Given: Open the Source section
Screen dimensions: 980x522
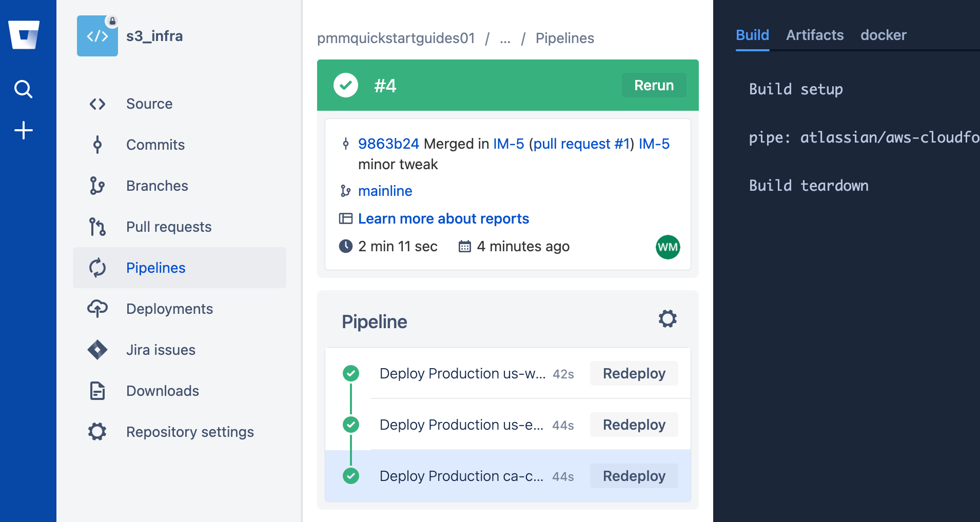Looking at the screenshot, I should click(149, 104).
